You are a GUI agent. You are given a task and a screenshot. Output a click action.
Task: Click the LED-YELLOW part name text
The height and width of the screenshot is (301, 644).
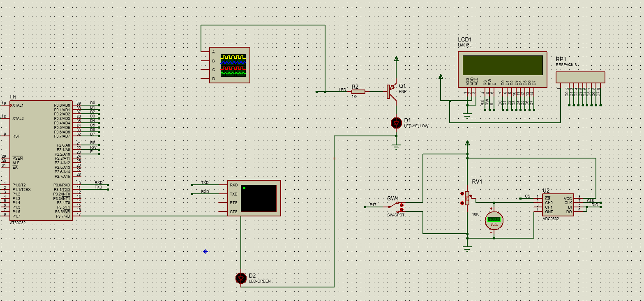[x=416, y=126]
